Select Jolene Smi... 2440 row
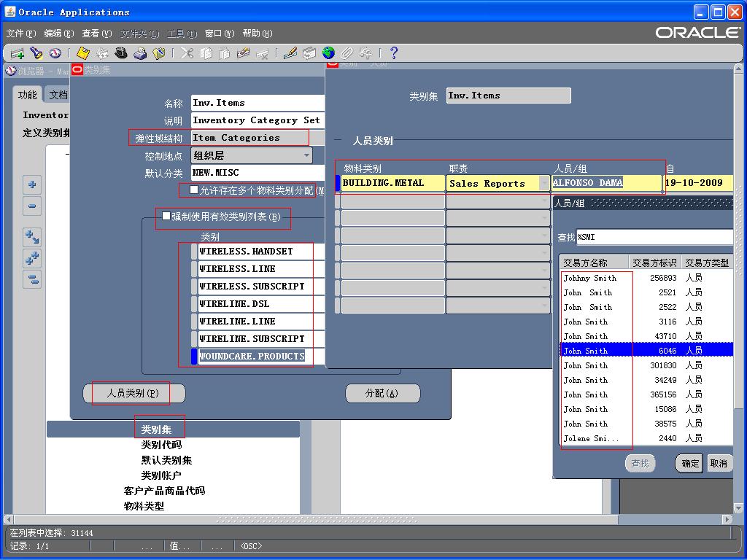747x560 pixels. (x=647, y=438)
